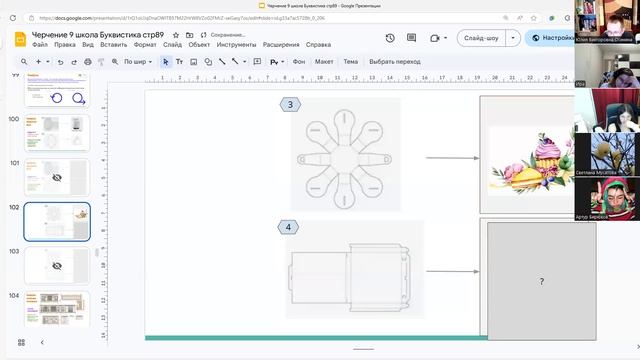This screenshot has width=640, height=360.
Task: Click the Выбрать переход button
Action: [x=395, y=62]
